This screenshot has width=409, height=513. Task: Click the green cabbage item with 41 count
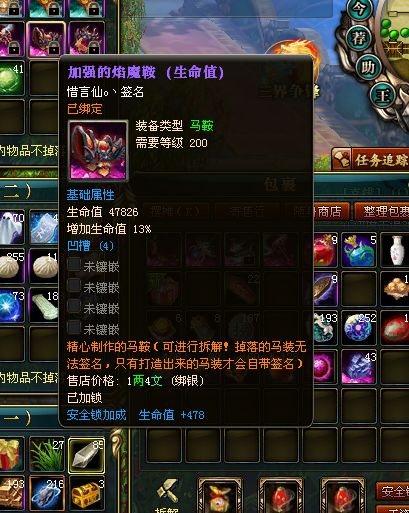(12, 79)
